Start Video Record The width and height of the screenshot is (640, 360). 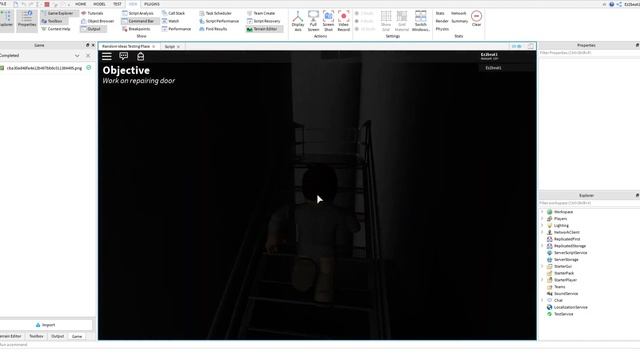pos(344,21)
